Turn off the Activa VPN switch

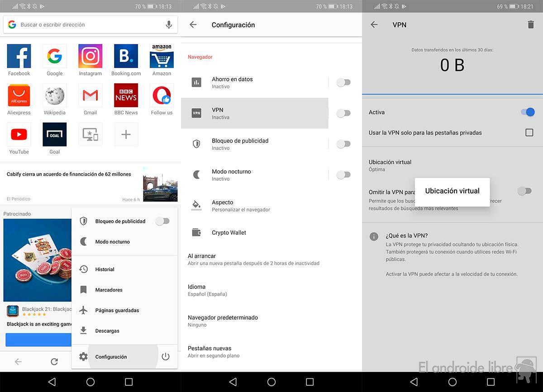point(528,112)
